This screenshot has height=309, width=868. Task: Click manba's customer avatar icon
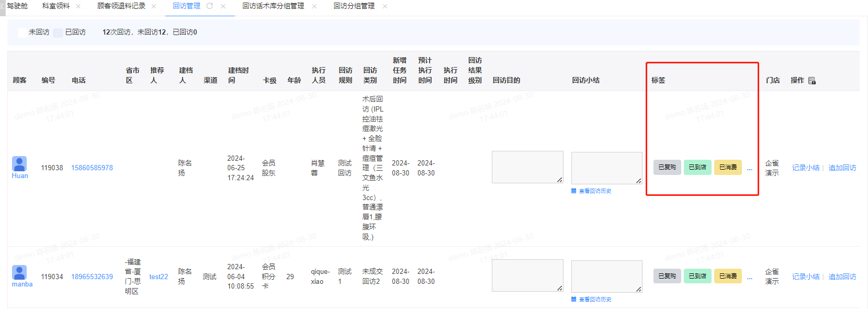[x=19, y=272]
